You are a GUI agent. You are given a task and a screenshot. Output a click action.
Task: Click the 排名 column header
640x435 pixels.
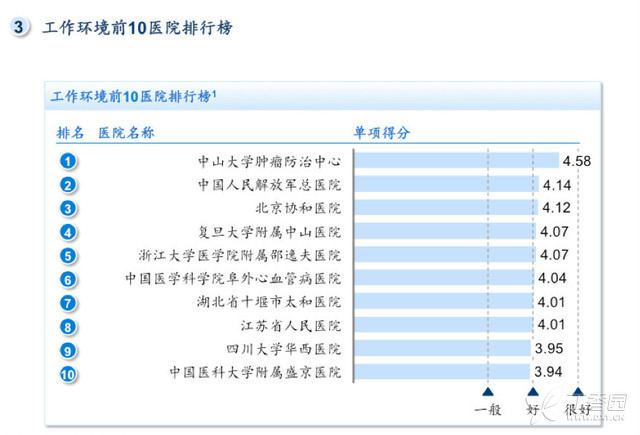[70, 133]
